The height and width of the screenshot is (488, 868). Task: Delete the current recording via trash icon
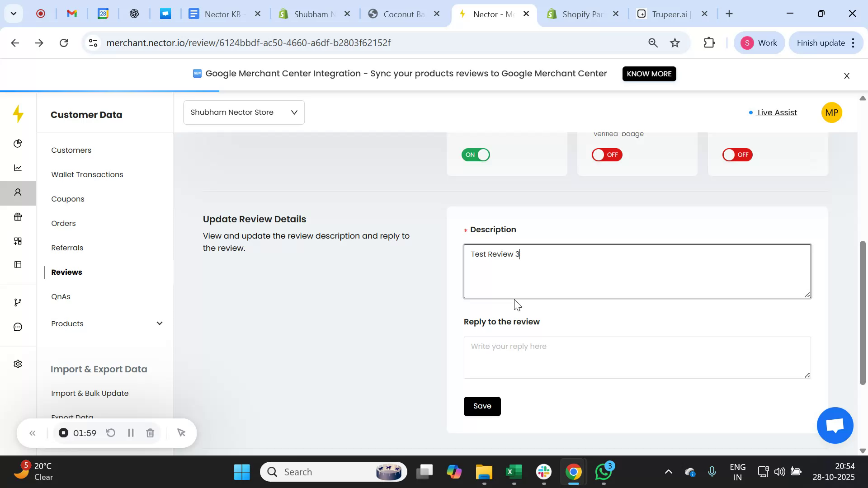pos(150,432)
